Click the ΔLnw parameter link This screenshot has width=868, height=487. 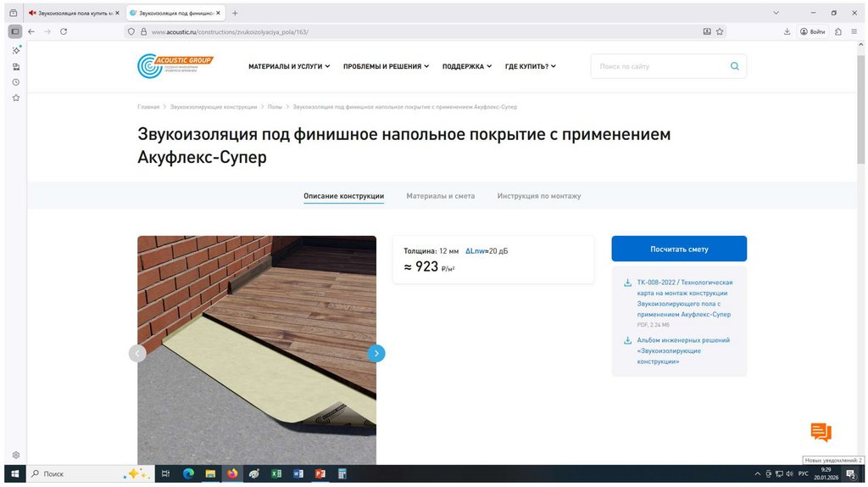coord(475,251)
